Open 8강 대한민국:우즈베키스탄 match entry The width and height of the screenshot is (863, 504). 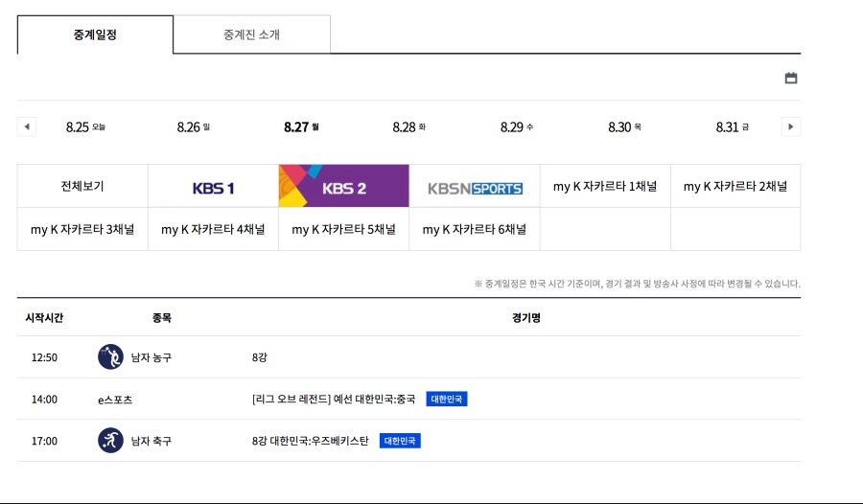[x=310, y=441]
